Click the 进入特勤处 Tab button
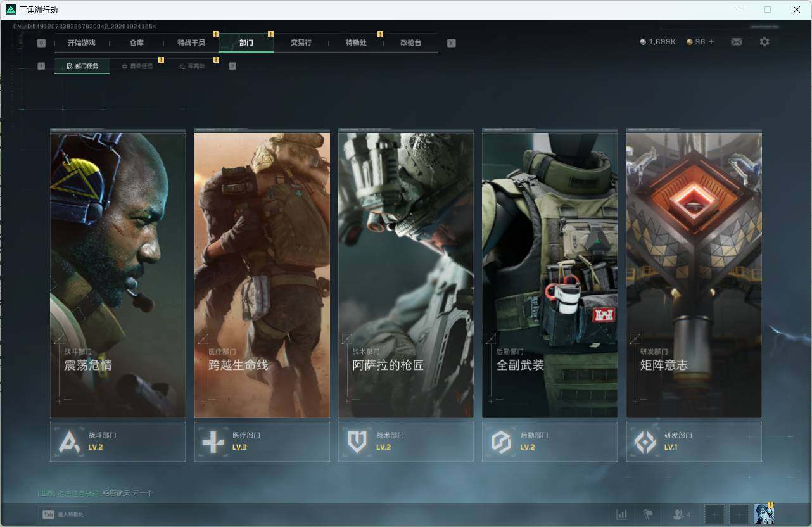812x527 pixels. click(x=62, y=514)
